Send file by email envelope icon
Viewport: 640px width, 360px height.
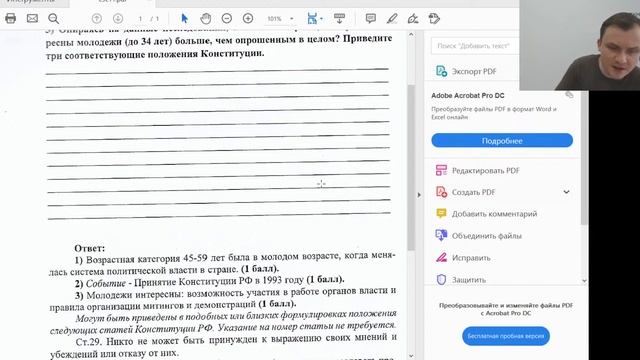point(32,18)
